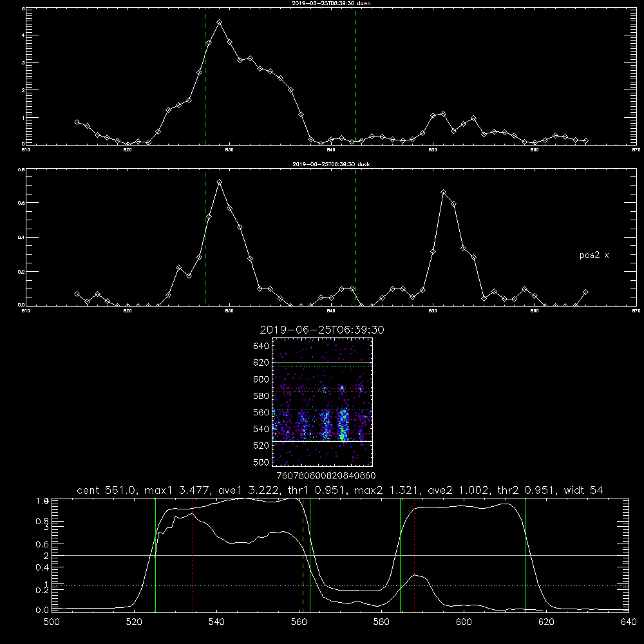Click the 'widt 54' value

tap(583, 490)
